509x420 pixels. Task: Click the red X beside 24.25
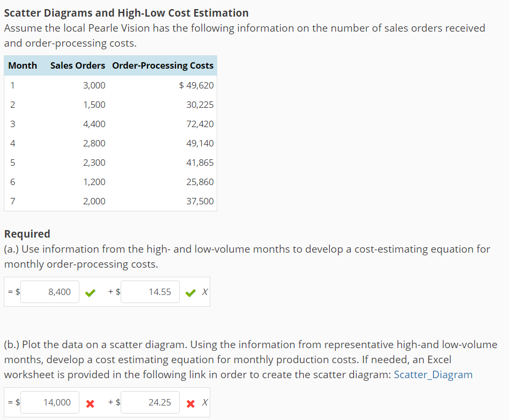point(190,402)
